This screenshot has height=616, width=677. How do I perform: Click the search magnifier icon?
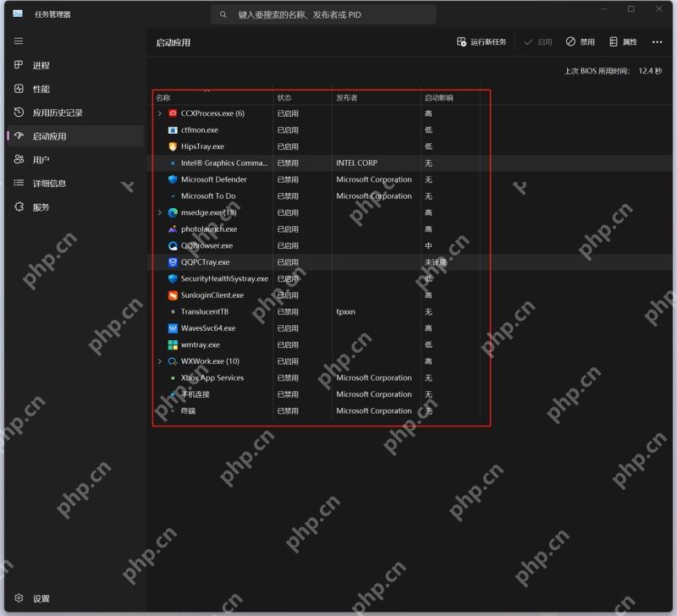pyautogui.click(x=223, y=14)
